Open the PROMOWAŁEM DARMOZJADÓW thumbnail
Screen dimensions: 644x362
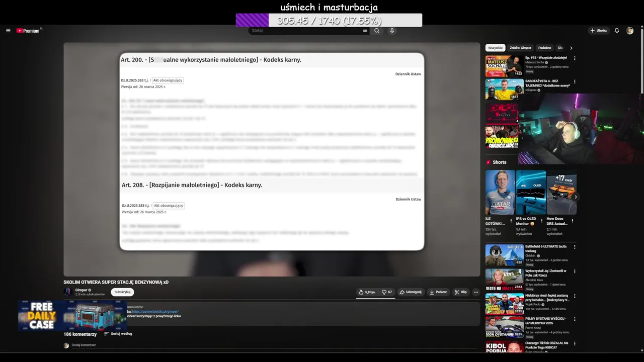502,137
